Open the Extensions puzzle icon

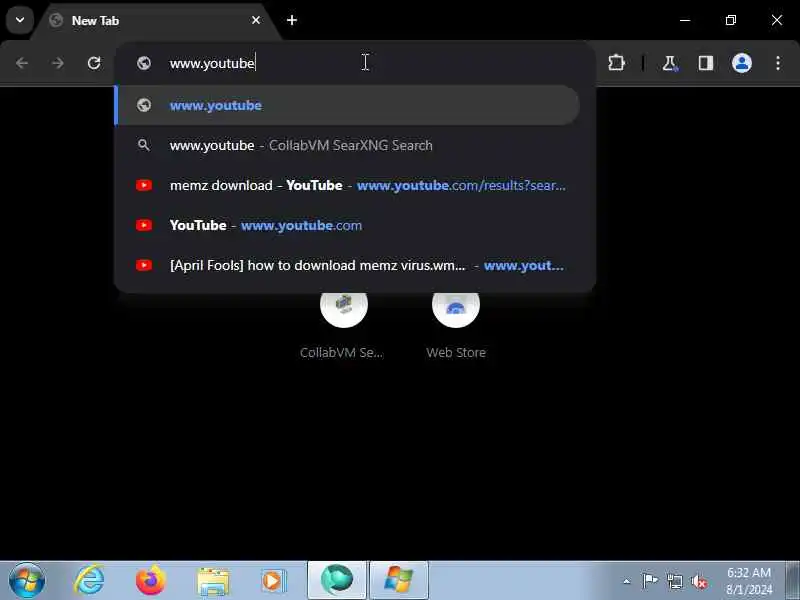(616, 63)
